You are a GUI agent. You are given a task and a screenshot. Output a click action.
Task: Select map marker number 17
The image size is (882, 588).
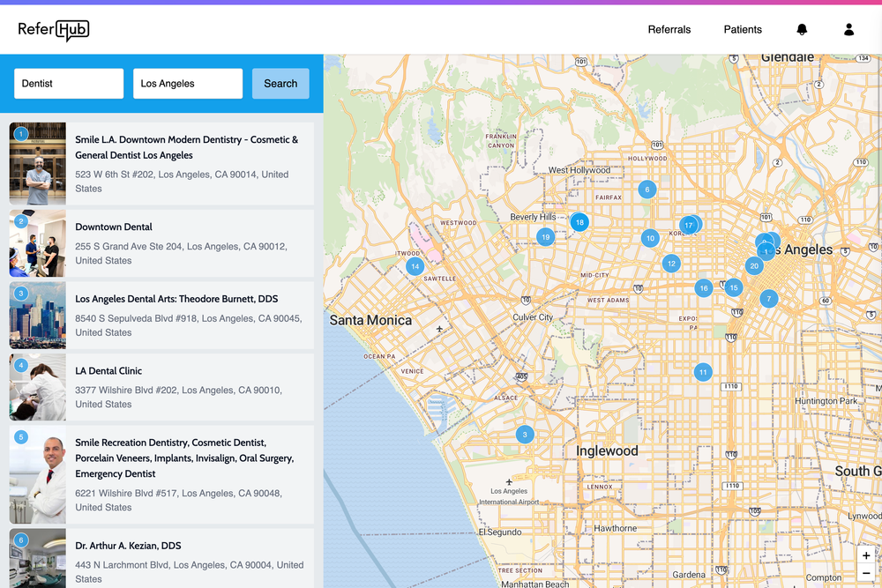[689, 226]
